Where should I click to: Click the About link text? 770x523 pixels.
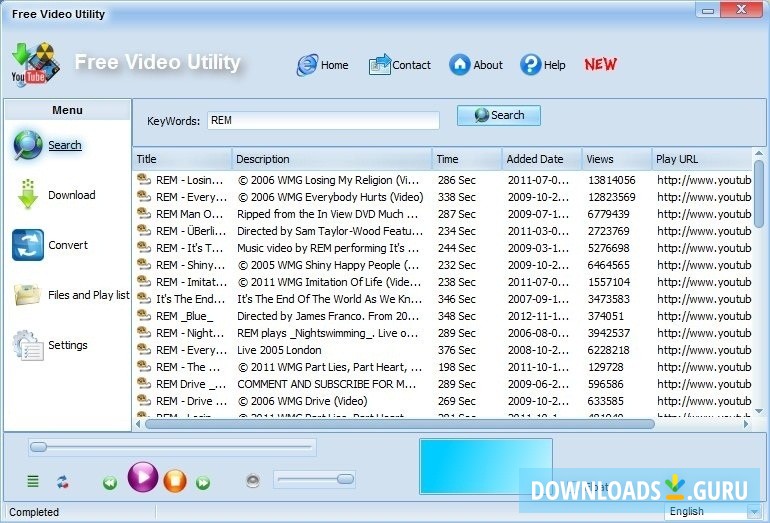[488, 65]
